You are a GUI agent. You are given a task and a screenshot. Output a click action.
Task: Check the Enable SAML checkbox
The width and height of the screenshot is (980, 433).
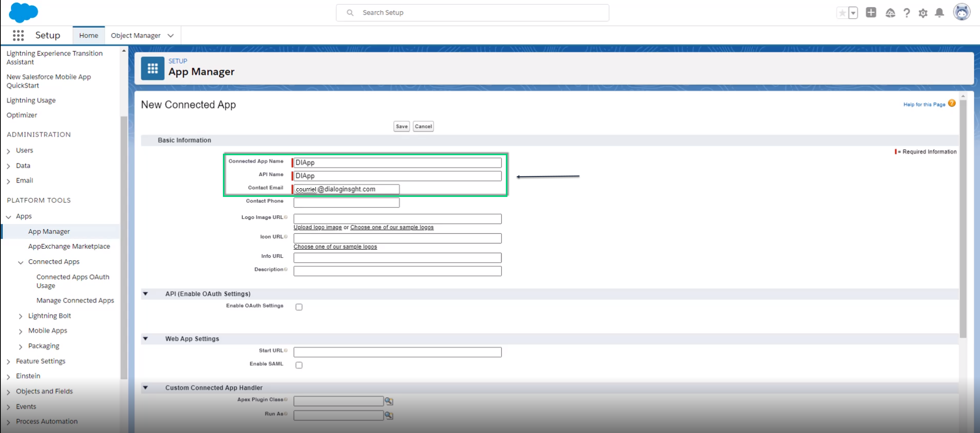pyautogui.click(x=299, y=365)
